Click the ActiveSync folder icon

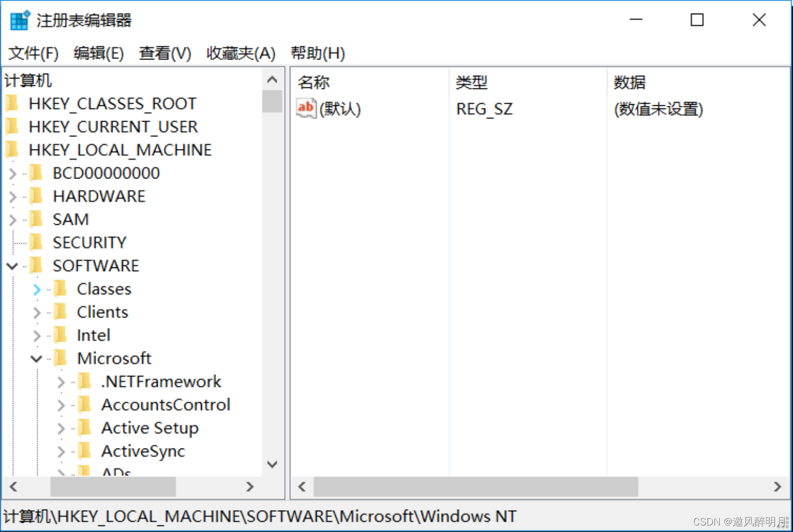pyautogui.click(x=85, y=451)
